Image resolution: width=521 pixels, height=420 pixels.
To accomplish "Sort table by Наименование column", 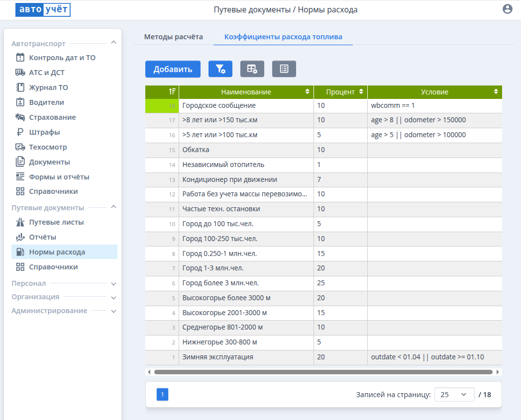I will click(x=246, y=92).
